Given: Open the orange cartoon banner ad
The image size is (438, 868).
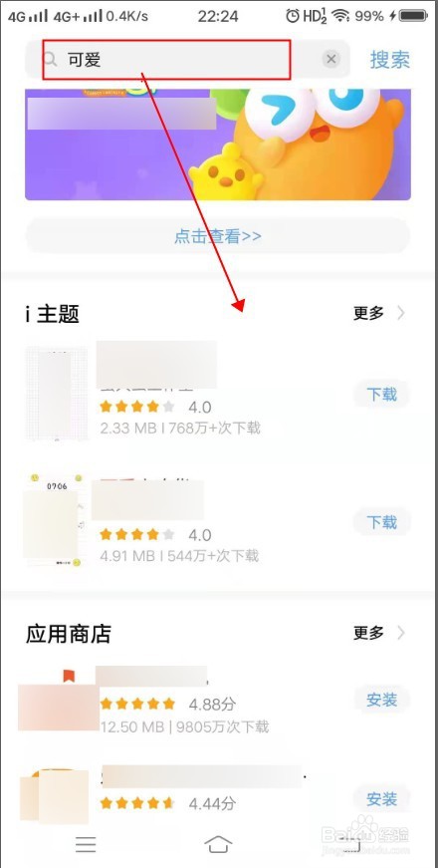Looking at the screenshot, I should click(218, 145).
